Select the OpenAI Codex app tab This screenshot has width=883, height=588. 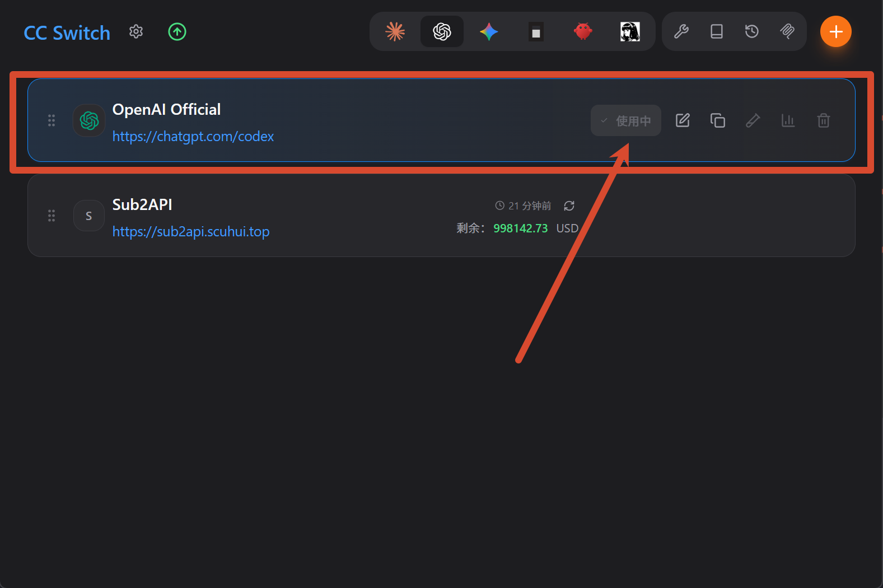442,31
